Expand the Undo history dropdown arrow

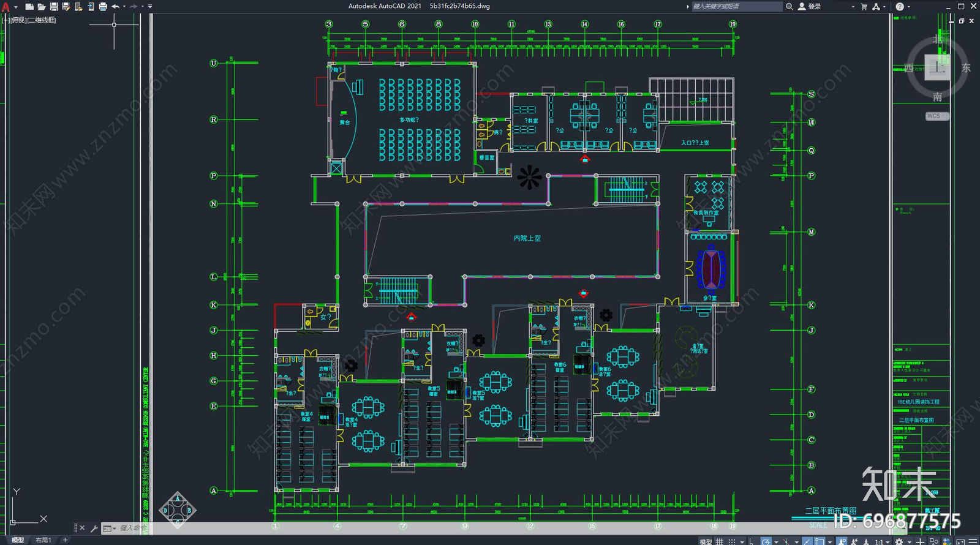click(124, 7)
